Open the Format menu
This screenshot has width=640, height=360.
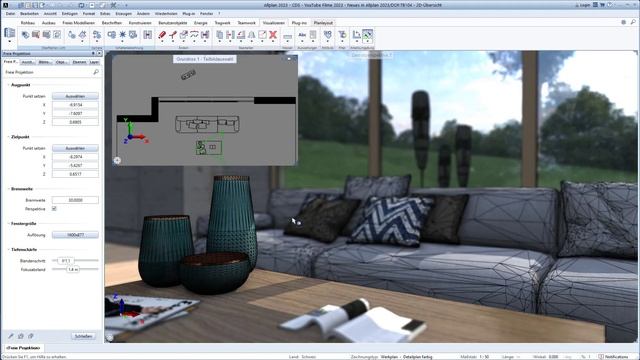[89, 13]
